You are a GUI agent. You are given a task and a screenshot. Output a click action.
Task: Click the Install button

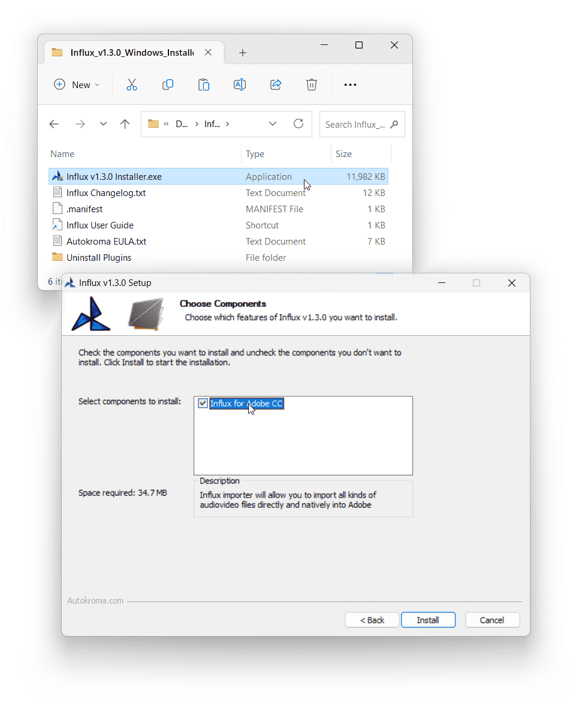click(428, 620)
